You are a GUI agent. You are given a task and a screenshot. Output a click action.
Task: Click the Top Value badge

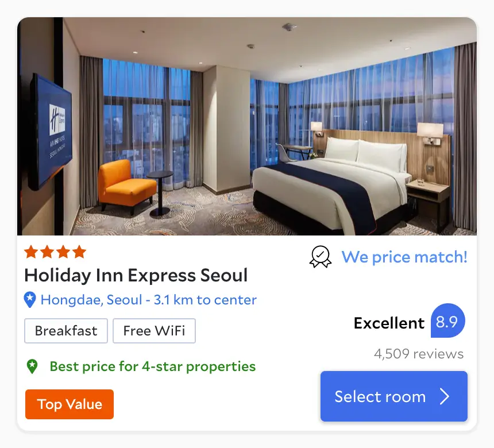point(70,404)
